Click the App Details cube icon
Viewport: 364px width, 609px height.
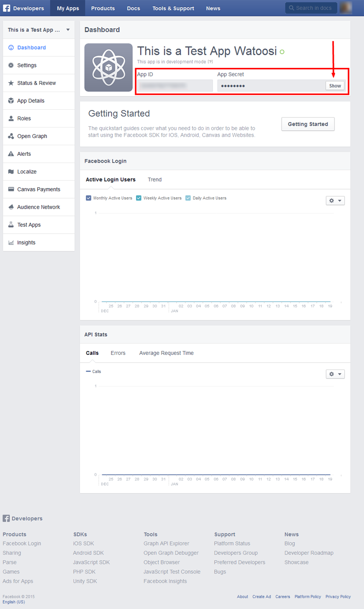[11, 101]
